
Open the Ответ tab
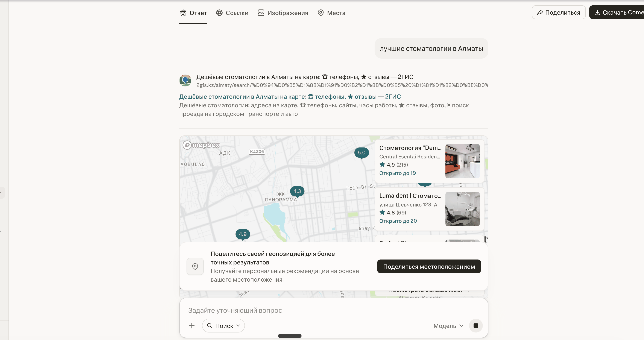click(x=193, y=13)
